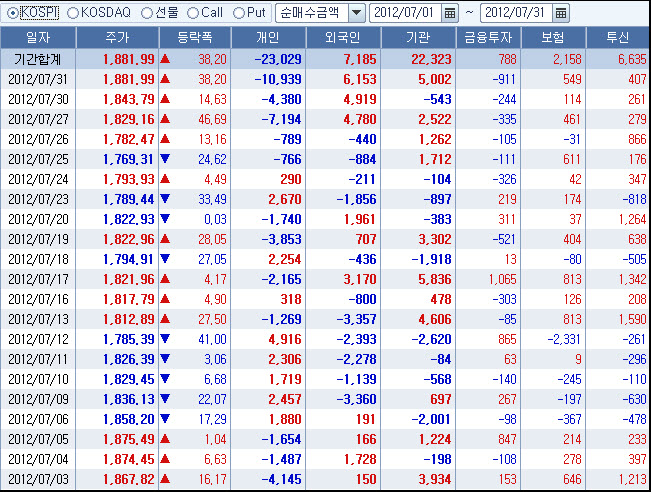
Task: Select the 2012/07/30 date cell
Action: click(38, 99)
